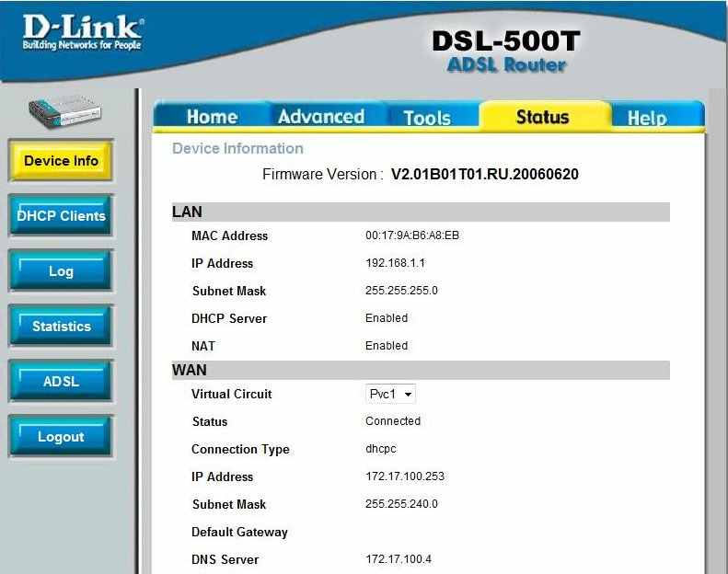This screenshot has width=728, height=574.
Task: Show the Statistics page
Action: click(x=61, y=327)
